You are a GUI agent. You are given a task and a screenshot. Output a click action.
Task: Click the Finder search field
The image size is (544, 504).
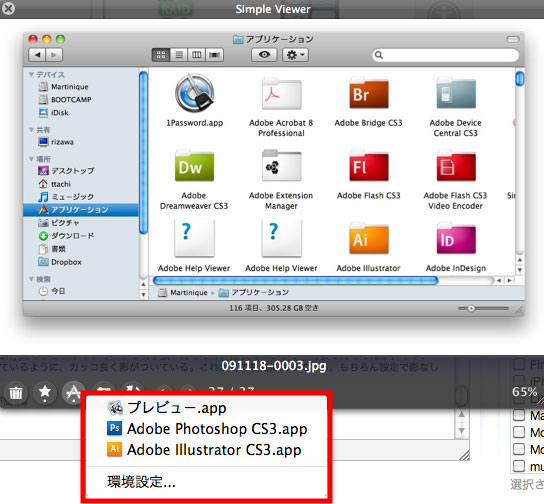[x=445, y=55]
